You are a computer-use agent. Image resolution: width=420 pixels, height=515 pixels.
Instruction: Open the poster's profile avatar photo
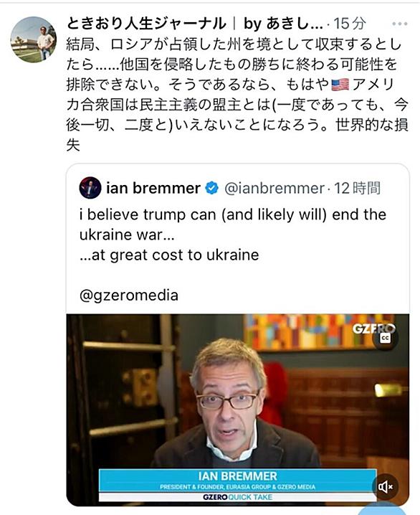pos(34,39)
